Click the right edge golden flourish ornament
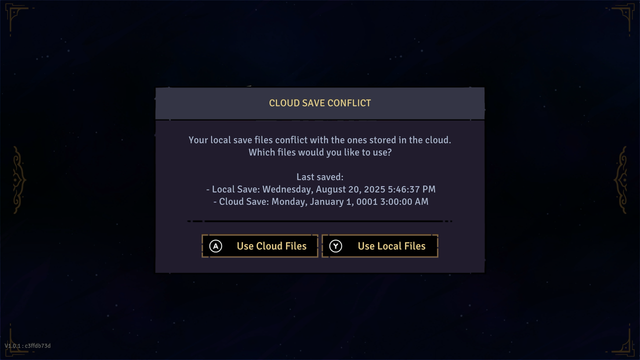Screen dimensions: 640x360 pyautogui.click(x=622, y=180)
